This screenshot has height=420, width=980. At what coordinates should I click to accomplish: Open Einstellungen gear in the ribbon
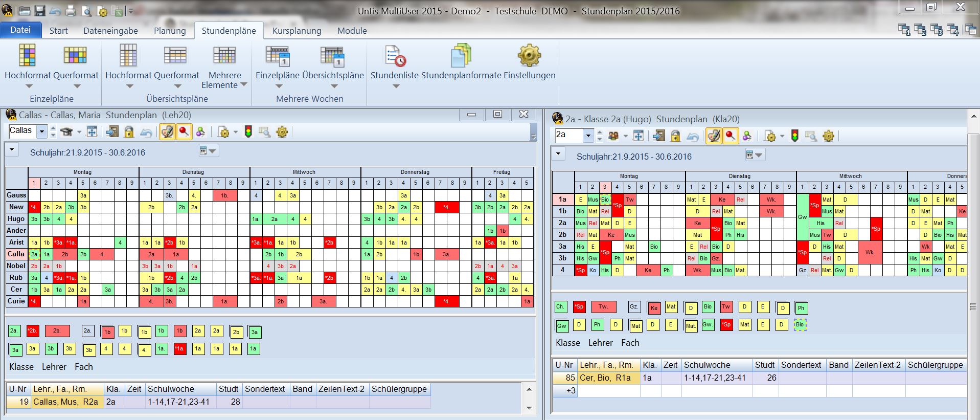[529, 57]
